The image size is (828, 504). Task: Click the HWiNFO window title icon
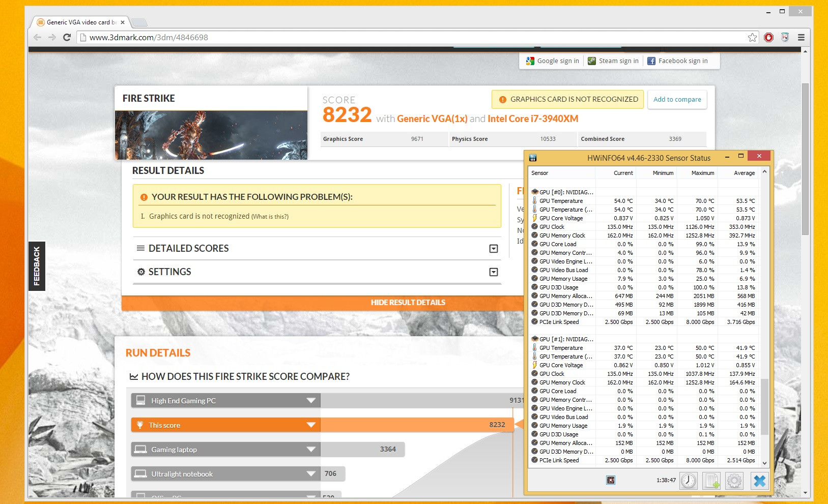pyautogui.click(x=533, y=158)
